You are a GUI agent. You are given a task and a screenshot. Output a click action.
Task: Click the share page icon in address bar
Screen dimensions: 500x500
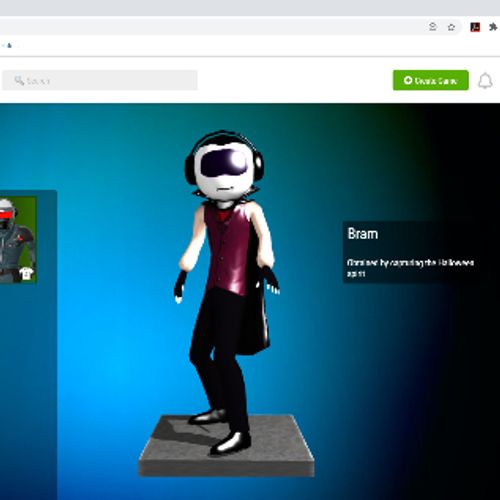click(x=433, y=27)
